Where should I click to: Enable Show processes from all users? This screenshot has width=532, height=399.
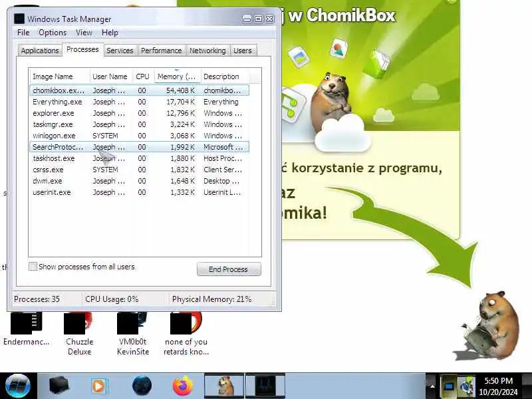pyautogui.click(x=33, y=267)
